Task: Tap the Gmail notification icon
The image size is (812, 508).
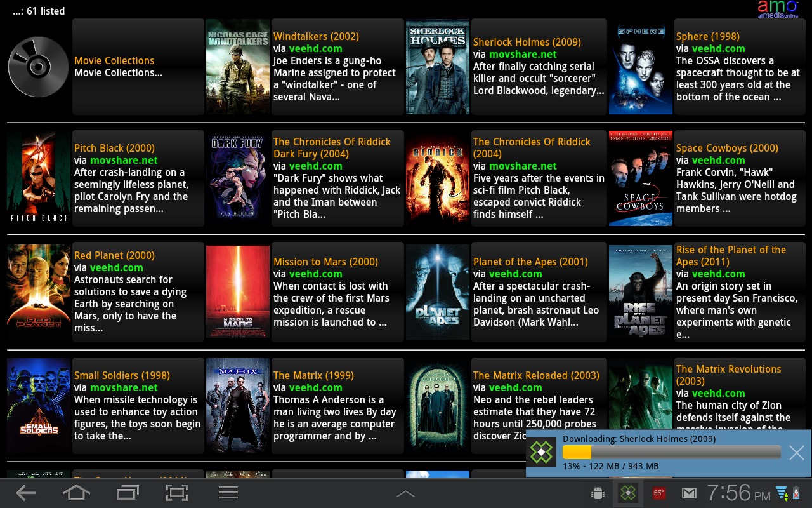Action: 689,493
